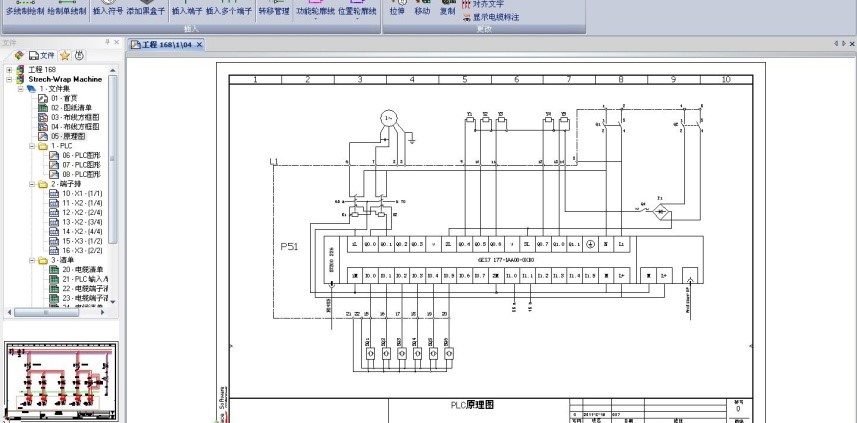The height and width of the screenshot is (423, 857).
Task: Click the tree vertical scrollbar thumb
Action: pyautogui.click(x=113, y=158)
